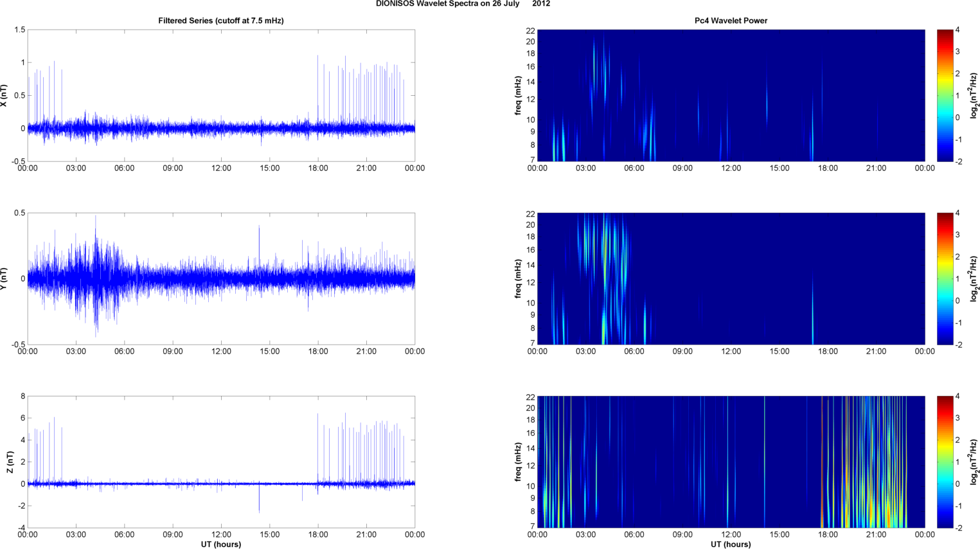Click the log2(nT²/Hz) label of the top colorbar
Image resolution: width=980 pixels, height=549 pixels.
974,95
